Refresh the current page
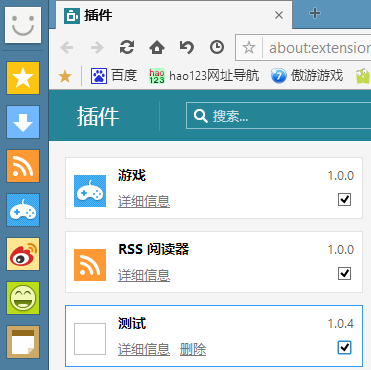Image resolution: width=371 pixels, height=370 pixels. point(127,47)
